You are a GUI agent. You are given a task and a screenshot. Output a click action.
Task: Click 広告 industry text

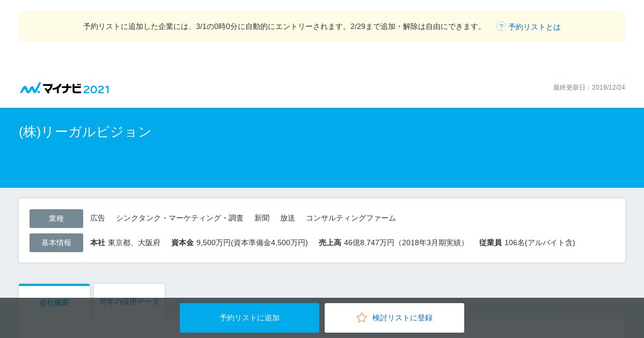(x=98, y=218)
